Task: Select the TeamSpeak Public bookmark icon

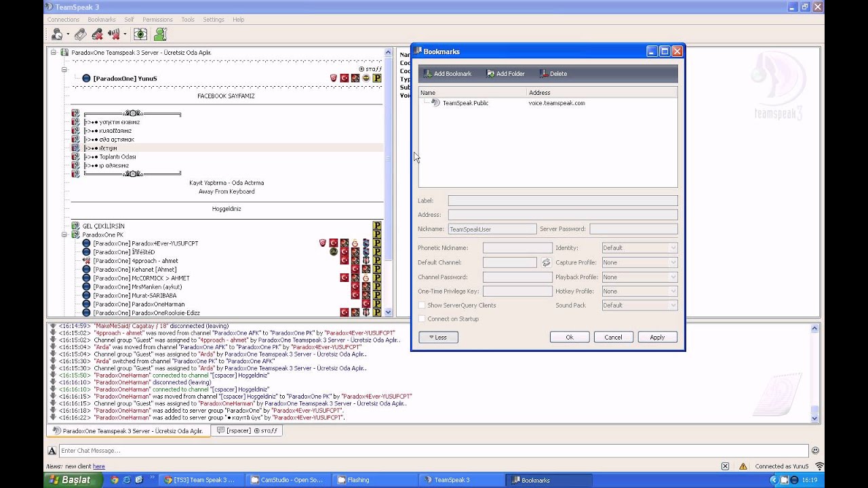Action: tap(435, 103)
